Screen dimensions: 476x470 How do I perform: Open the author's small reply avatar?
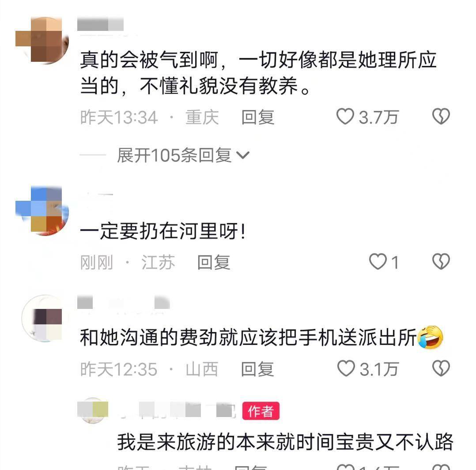point(93,410)
